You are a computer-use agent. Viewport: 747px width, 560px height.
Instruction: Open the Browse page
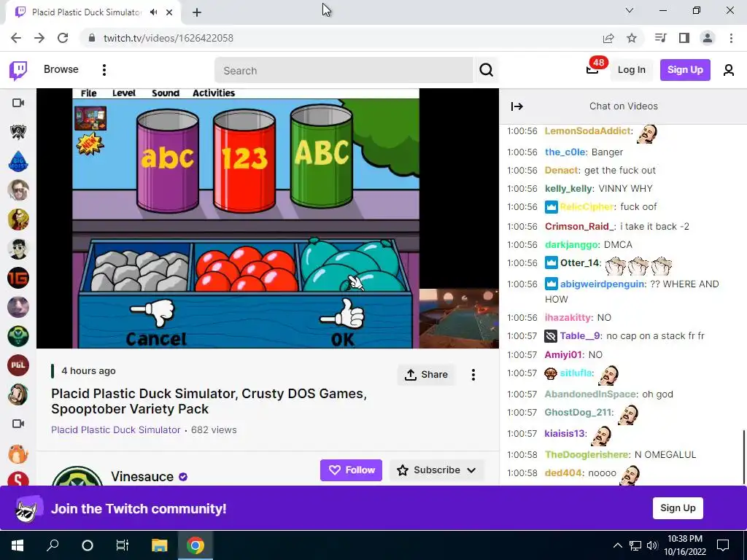pos(61,69)
